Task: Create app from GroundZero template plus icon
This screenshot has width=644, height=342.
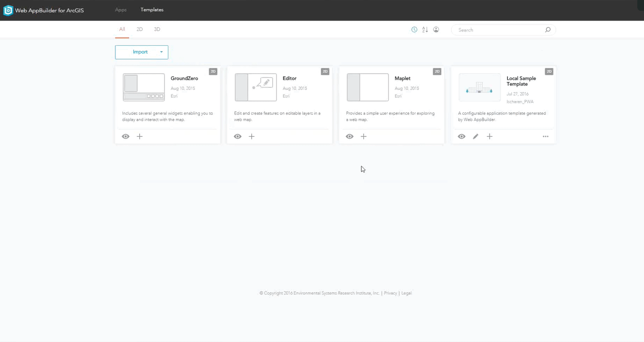Action: [x=140, y=136]
